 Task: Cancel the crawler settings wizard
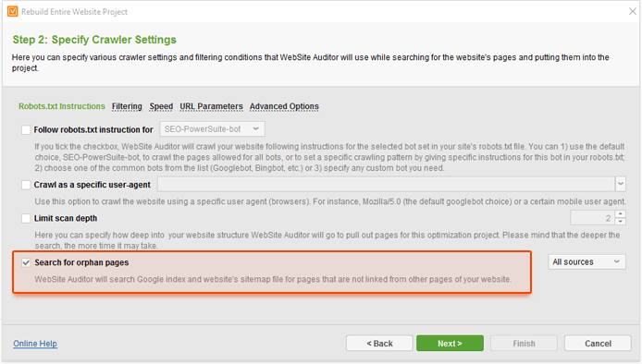pyautogui.click(x=598, y=344)
